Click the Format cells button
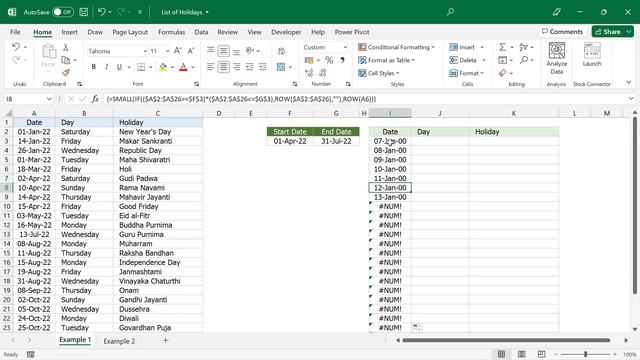Screen dimensions: 640x360 click(x=466, y=73)
